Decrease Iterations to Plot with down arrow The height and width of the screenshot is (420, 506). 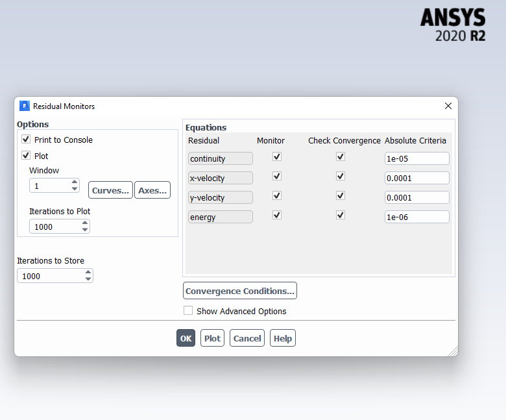[x=85, y=230]
